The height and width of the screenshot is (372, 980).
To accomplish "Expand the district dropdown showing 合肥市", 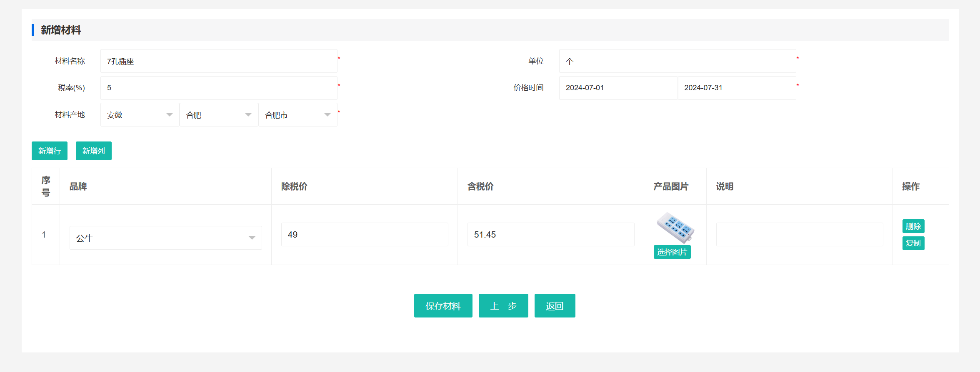I will click(297, 115).
